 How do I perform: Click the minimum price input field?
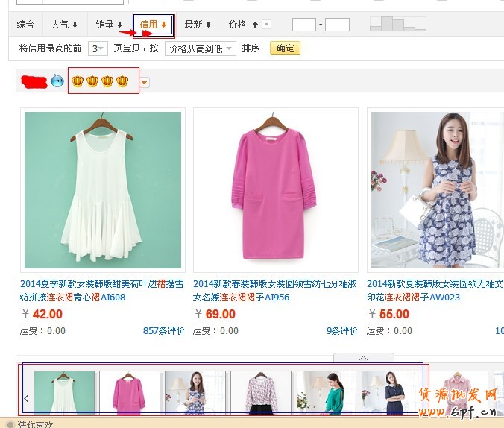pyautogui.click(x=303, y=25)
